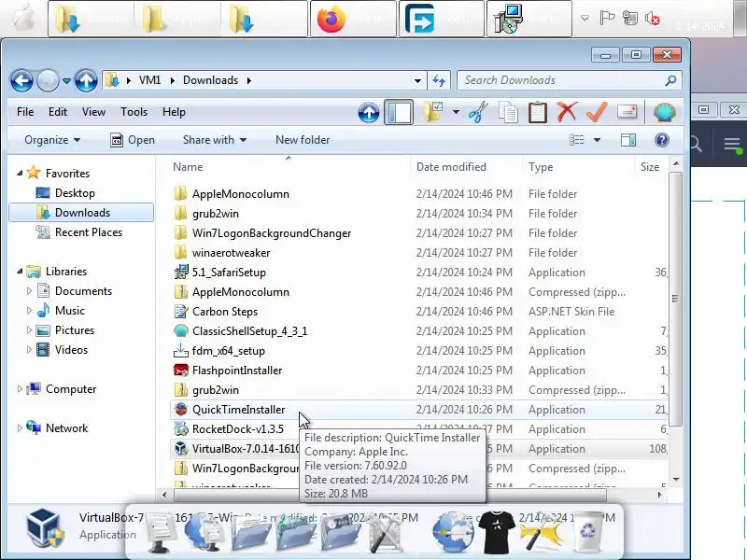747x560 pixels.
Task: Click the Classic Shell Up button in the toolbar
Action: 369,112
